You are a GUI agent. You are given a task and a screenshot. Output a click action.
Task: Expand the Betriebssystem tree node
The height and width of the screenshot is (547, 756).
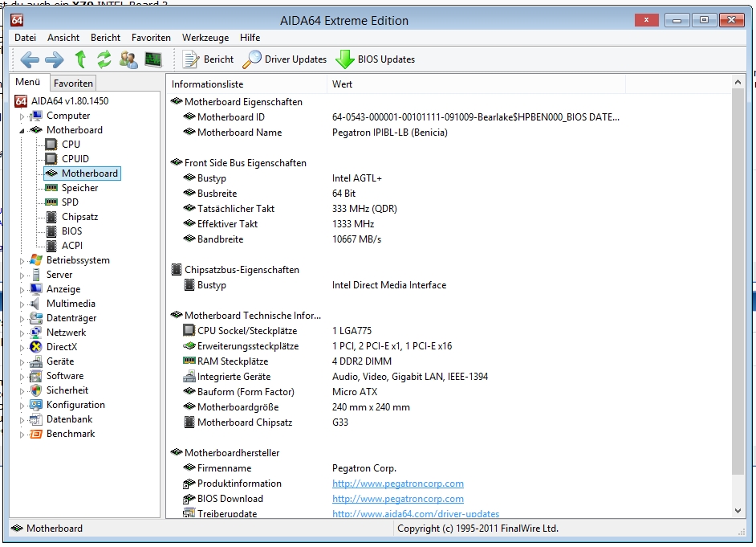(x=22, y=261)
